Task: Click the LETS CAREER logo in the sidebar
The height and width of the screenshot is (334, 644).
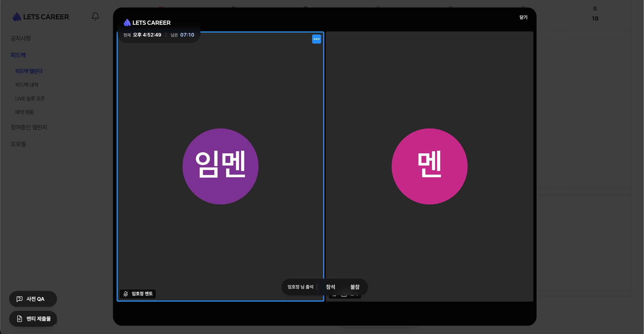Action: [x=41, y=17]
